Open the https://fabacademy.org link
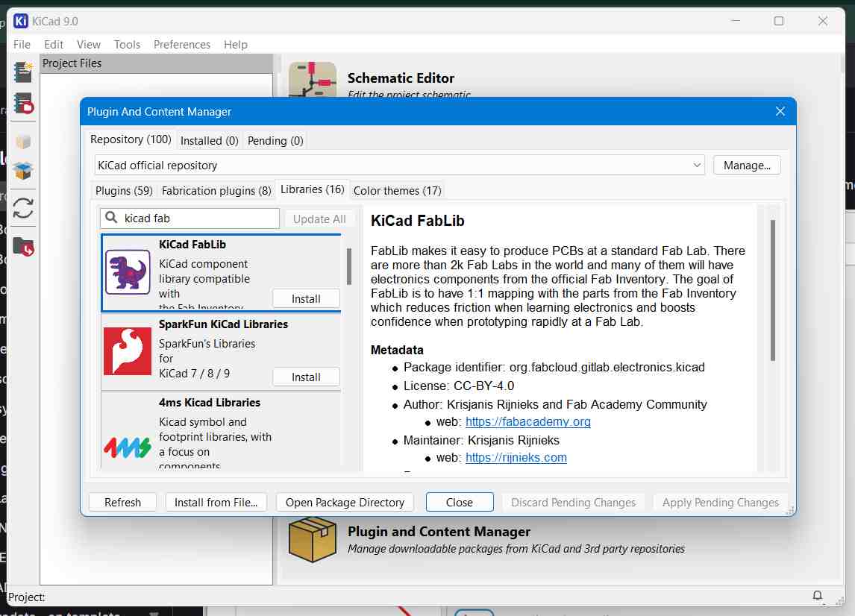Screen dimensions: 855x616 [x=527, y=421]
